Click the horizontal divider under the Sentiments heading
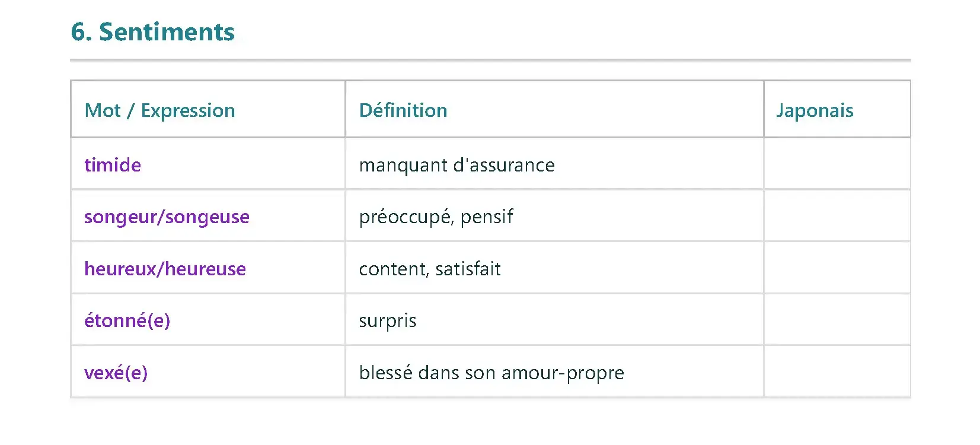Viewport: 980px width, 445px height. [x=490, y=60]
